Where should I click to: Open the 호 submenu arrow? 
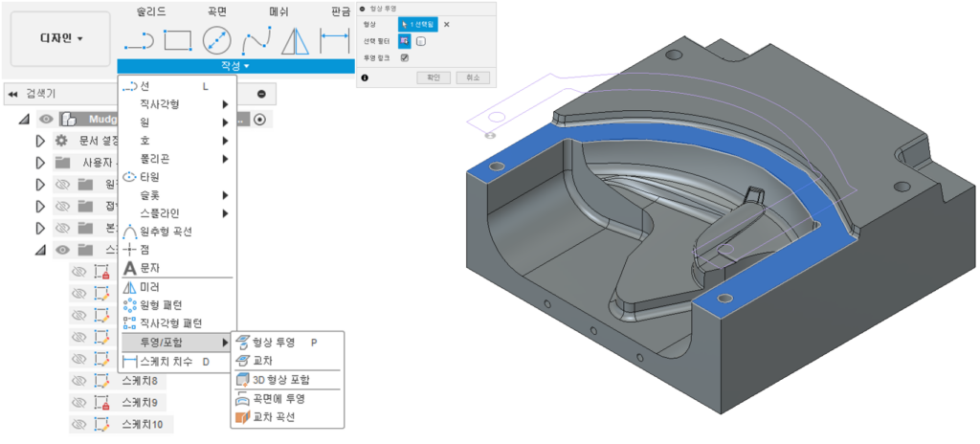tap(225, 141)
